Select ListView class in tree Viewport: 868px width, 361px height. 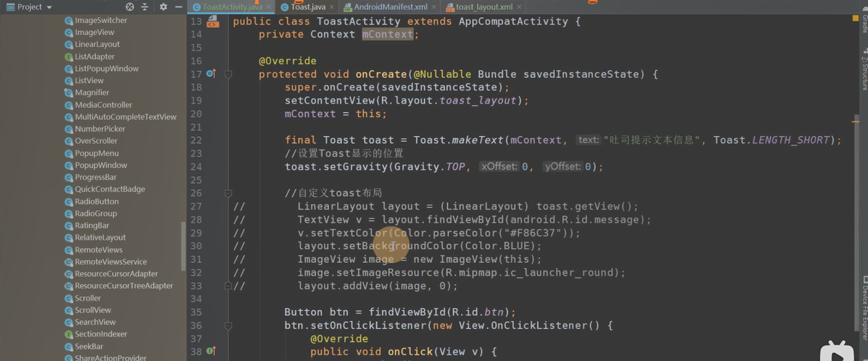tap(89, 81)
